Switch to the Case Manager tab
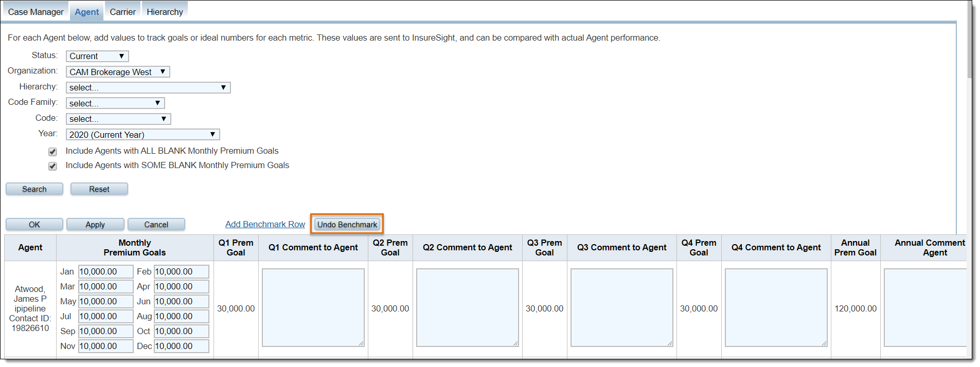 tap(35, 12)
